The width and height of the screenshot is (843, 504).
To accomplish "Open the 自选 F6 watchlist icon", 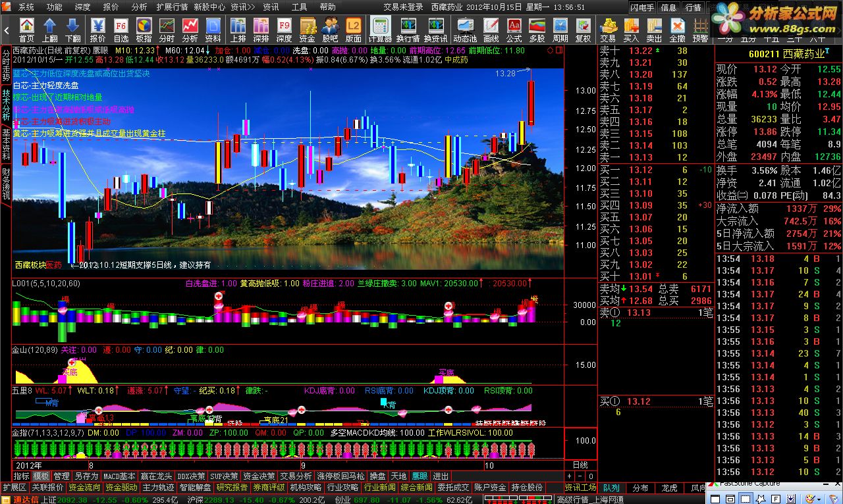I will tap(121, 30).
